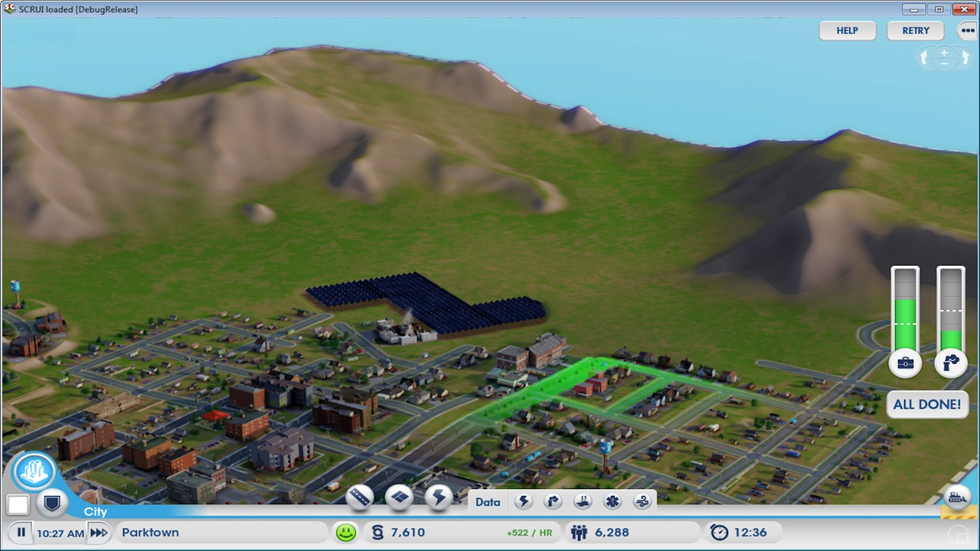Click the population people icon

click(x=580, y=533)
